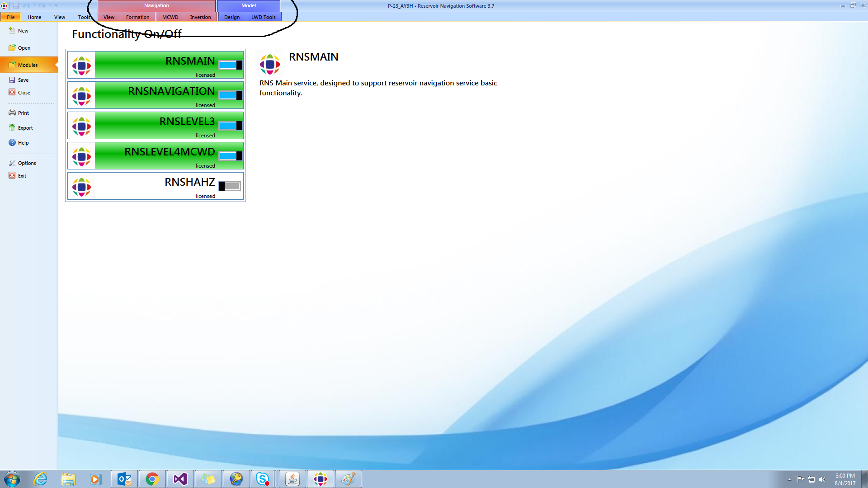
Task: Click the Options tools icon
Action: tap(12, 163)
